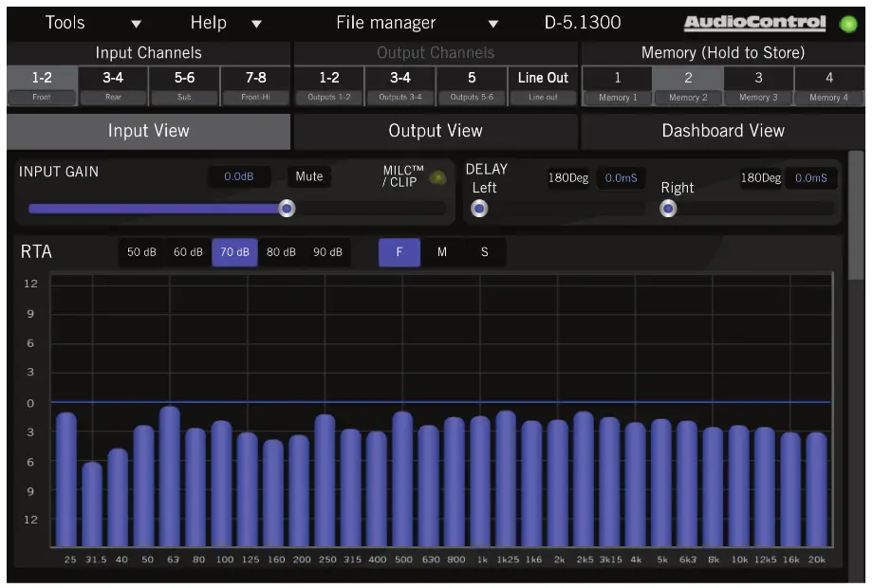Set RTA range to 90 dB
This screenshot has width=873, height=588.
tap(325, 251)
